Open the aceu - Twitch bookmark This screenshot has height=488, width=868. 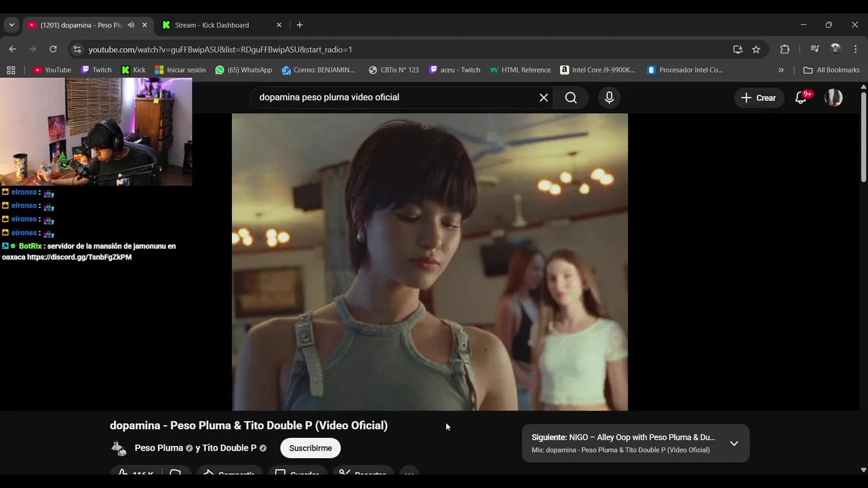pos(454,70)
